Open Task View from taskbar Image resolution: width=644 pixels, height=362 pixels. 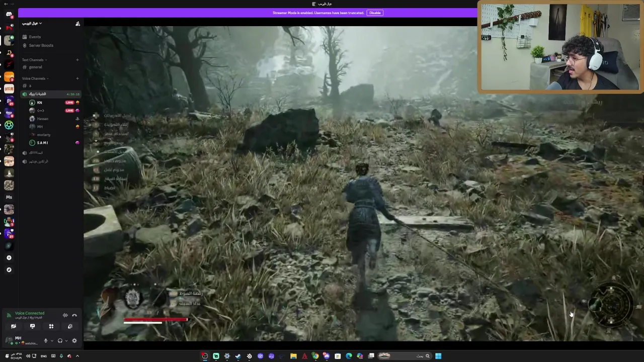pyautogui.click(x=371, y=356)
